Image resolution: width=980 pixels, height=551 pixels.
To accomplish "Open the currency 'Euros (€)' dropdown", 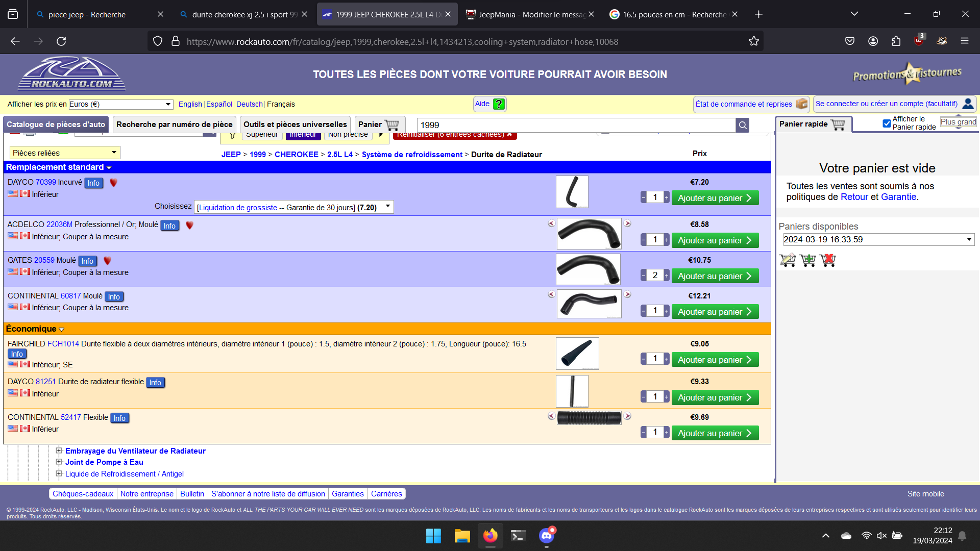I will point(121,104).
